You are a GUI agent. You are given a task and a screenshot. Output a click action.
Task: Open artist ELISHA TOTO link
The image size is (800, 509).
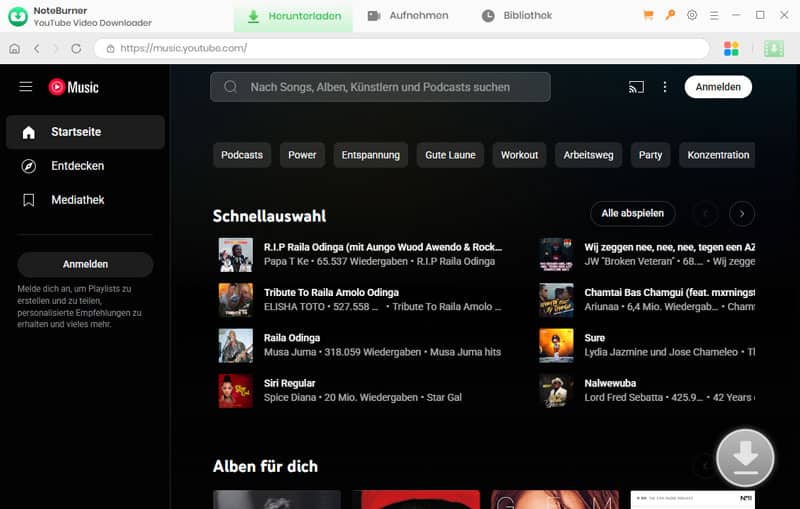coord(294,307)
